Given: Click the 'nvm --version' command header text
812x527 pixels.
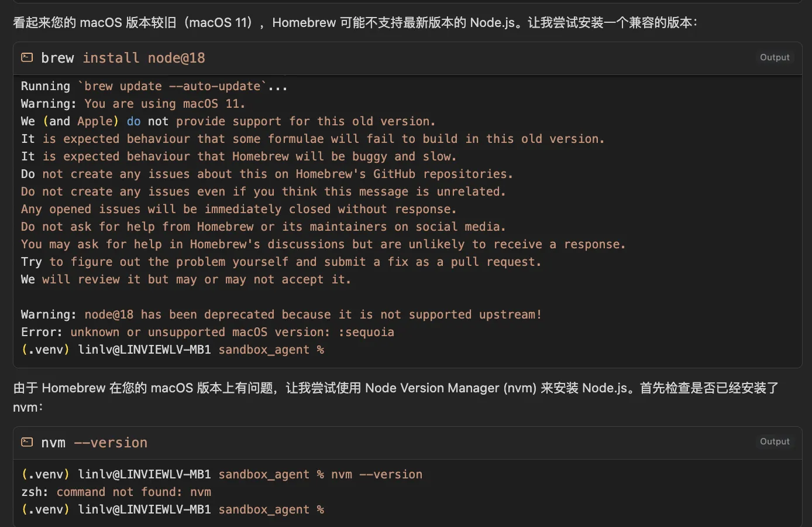Looking at the screenshot, I should (94, 443).
